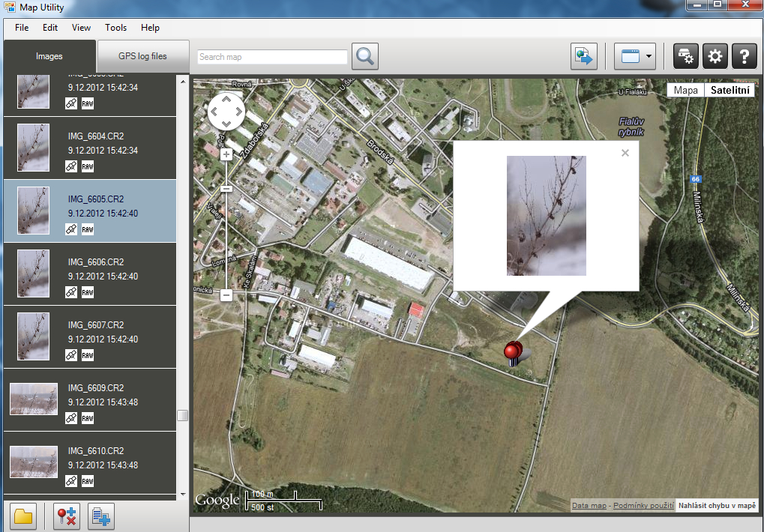Image resolution: width=764 pixels, height=532 pixels.
Task: Click the red map pin marker
Action: 513,353
